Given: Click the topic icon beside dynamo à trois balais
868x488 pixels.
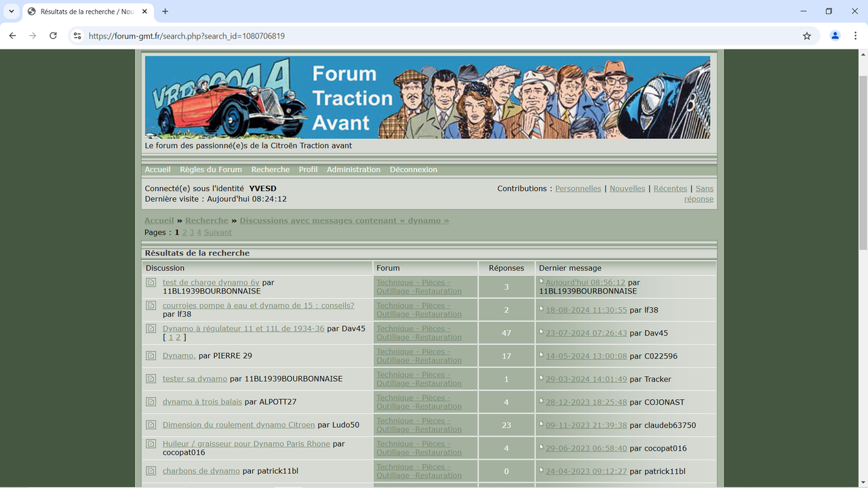Looking at the screenshot, I should tap(151, 402).
